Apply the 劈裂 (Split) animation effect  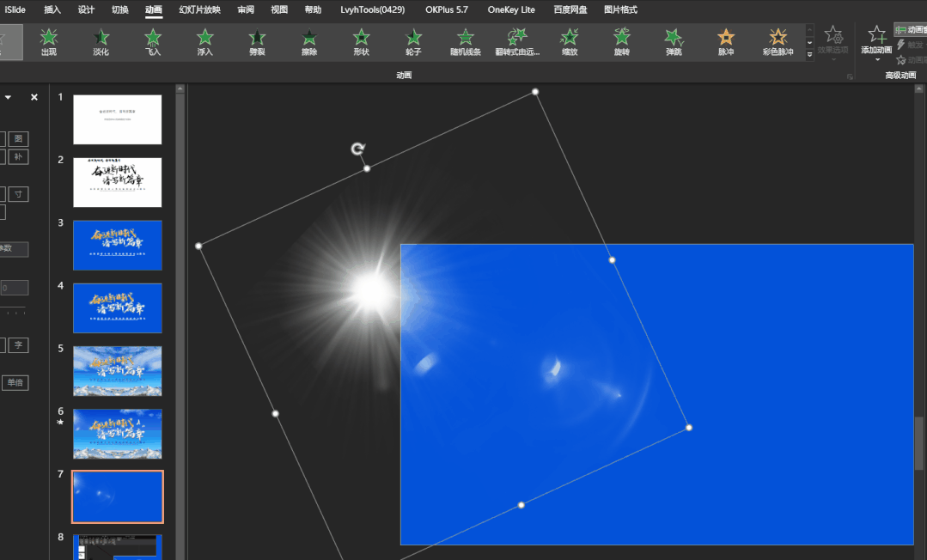[257, 42]
